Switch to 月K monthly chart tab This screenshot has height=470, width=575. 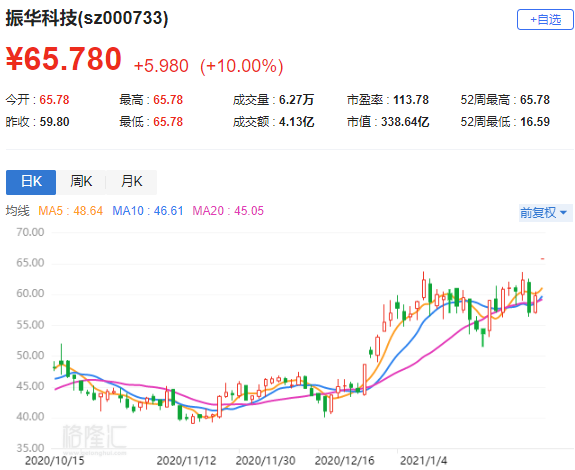(131, 182)
